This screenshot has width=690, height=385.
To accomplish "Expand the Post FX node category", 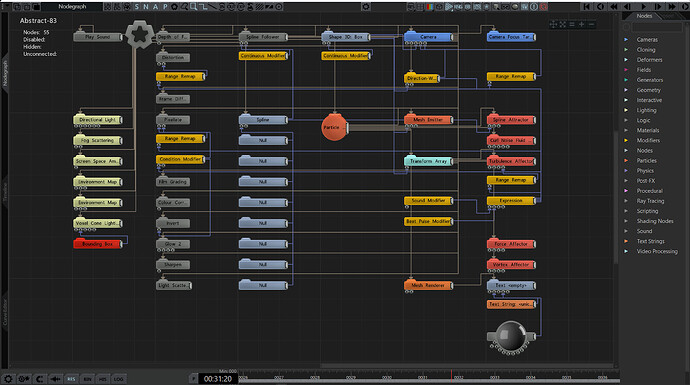I will click(x=646, y=181).
